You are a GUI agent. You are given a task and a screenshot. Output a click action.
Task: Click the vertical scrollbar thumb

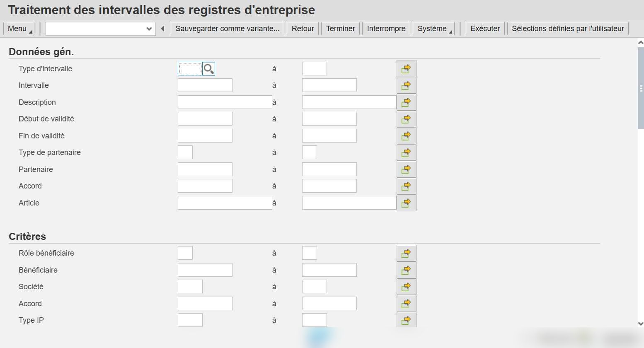[641, 88]
